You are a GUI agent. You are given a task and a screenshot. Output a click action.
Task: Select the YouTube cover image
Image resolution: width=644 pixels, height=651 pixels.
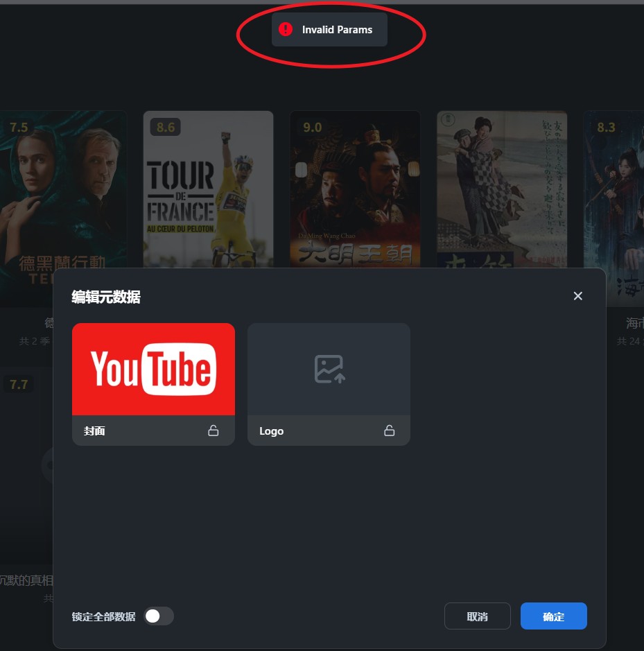tap(154, 369)
